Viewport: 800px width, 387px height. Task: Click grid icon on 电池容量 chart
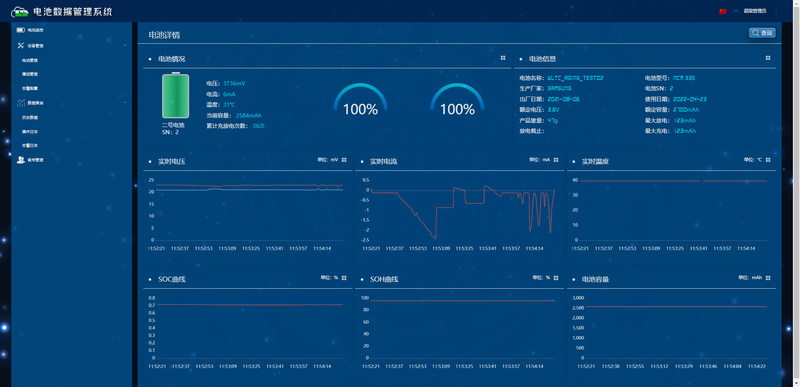point(768,278)
